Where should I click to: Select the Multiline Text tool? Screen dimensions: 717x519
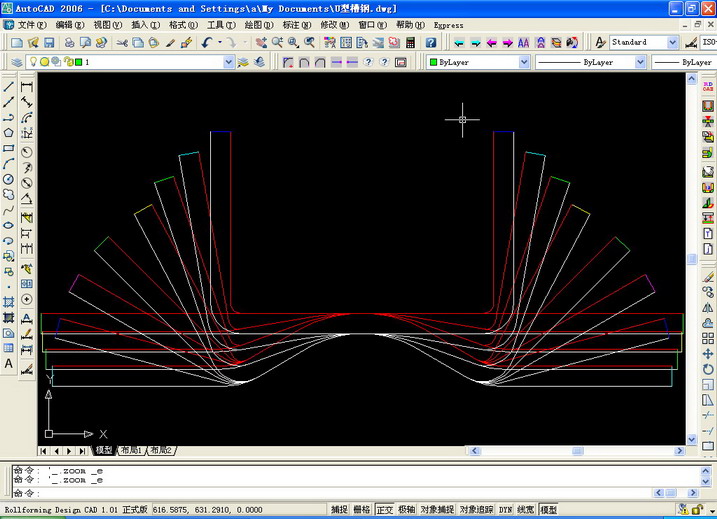pyautogui.click(x=9, y=364)
